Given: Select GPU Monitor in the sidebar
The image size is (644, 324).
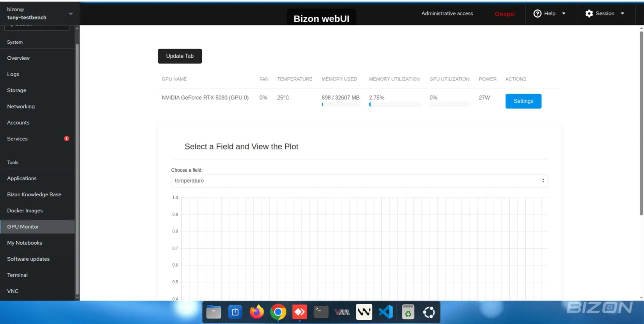Looking at the screenshot, I should 37,227.
